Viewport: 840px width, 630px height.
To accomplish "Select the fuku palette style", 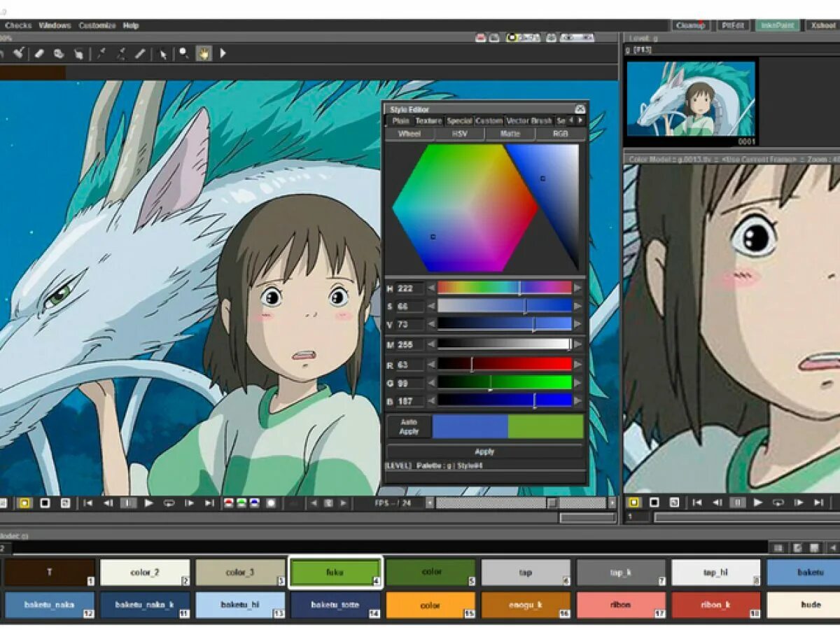I will click(335, 572).
